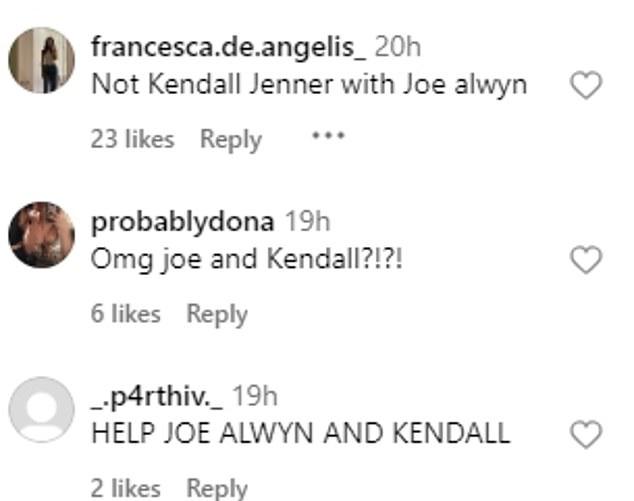Show who gave the 6 likes

click(x=125, y=313)
